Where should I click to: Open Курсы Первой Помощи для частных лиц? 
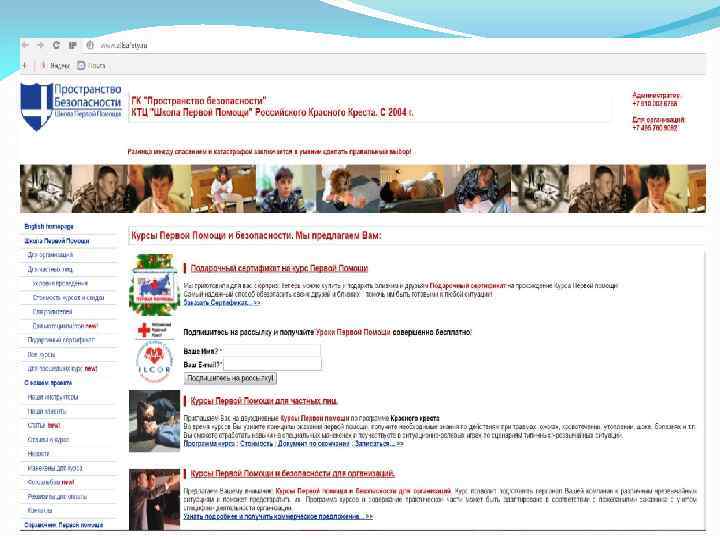click(264, 401)
